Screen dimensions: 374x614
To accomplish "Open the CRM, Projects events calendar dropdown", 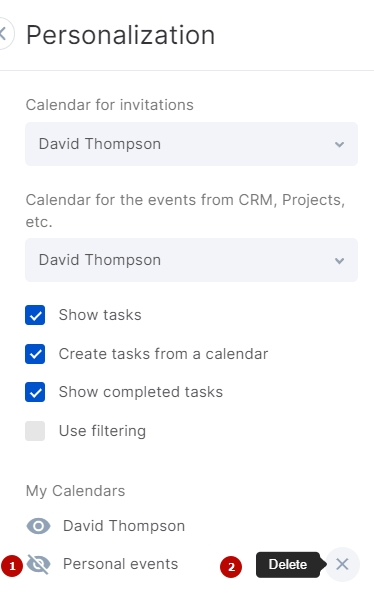I will coord(192,260).
